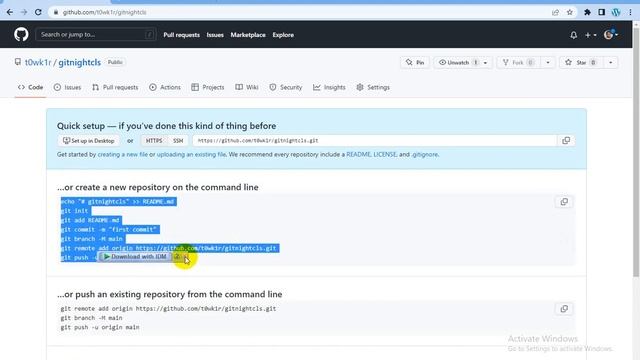
Task: Click the LICENSE link
Action: pyautogui.click(x=385, y=155)
